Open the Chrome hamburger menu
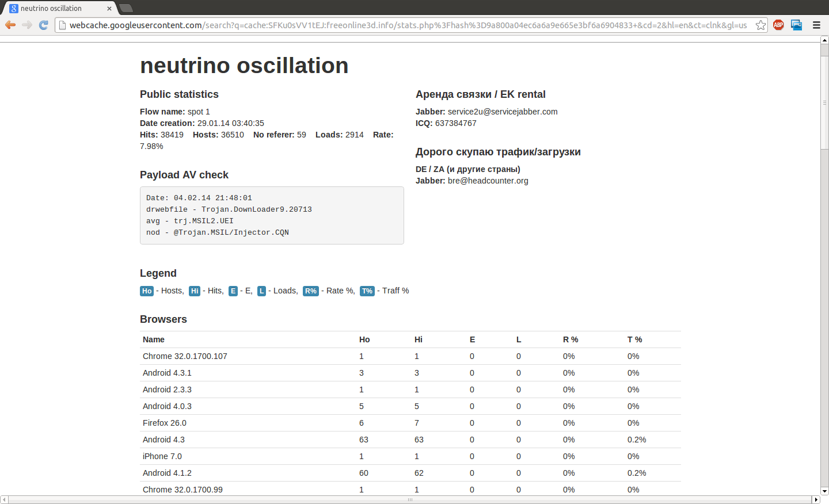The width and height of the screenshot is (829, 504). 816,25
